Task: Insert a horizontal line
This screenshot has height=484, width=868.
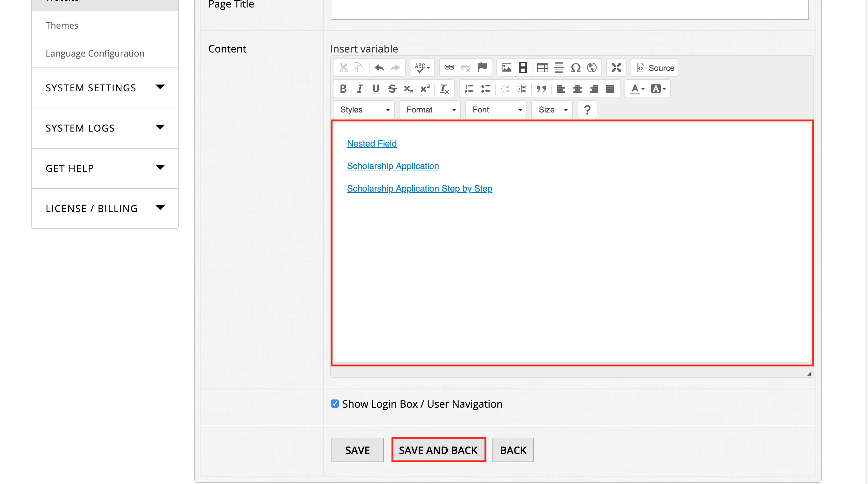Action: click(559, 68)
